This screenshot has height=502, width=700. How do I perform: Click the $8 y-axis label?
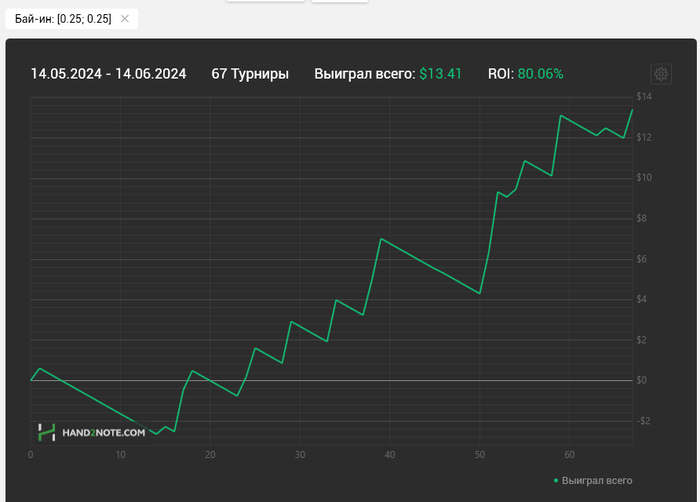point(642,218)
